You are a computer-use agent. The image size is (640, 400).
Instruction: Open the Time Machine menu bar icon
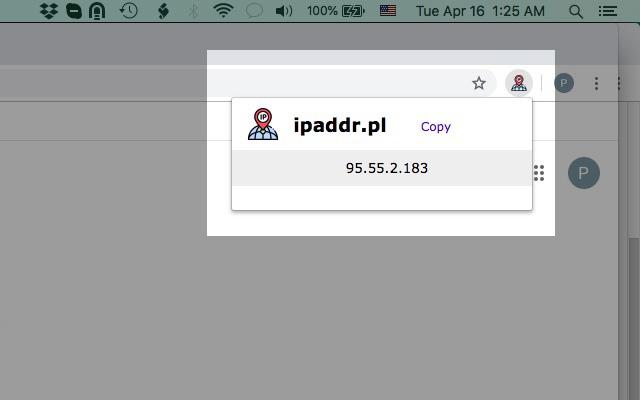coord(129,11)
